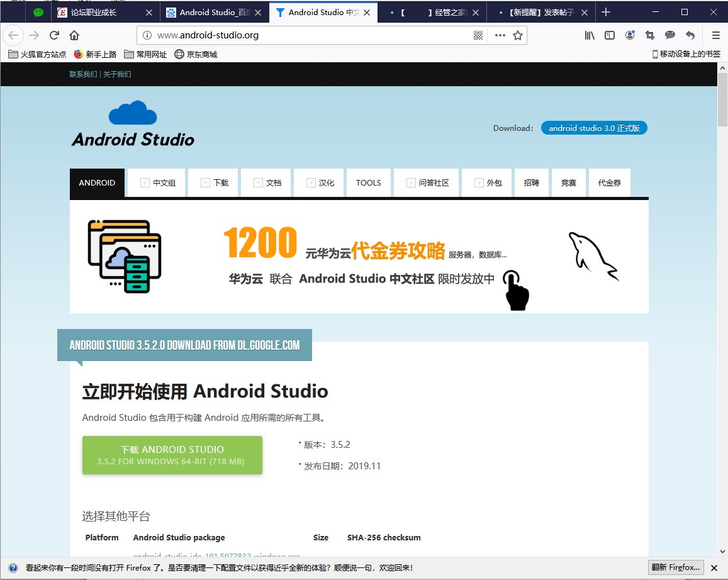The height and width of the screenshot is (580, 728).
Task: Click the cloud database illustration on banner
Action: [125, 257]
